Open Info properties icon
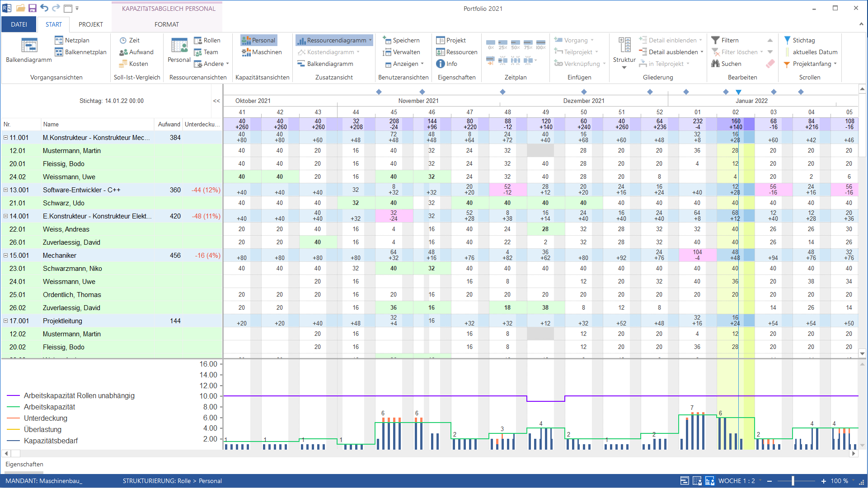868x488 pixels. (x=441, y=64)
